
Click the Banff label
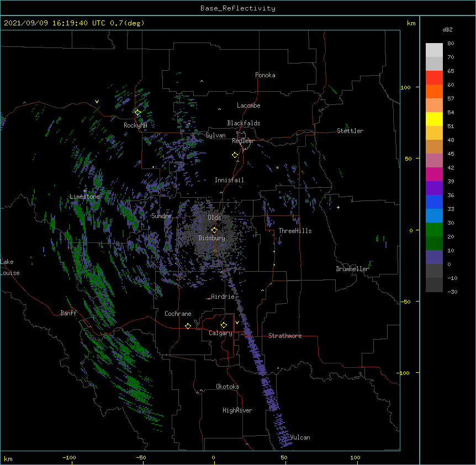pyautogui.click(x=68, y=313)
